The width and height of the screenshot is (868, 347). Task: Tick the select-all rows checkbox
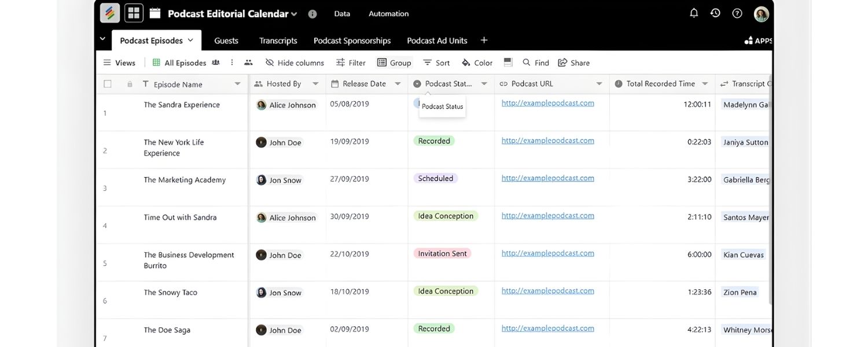tap(108, 84)
